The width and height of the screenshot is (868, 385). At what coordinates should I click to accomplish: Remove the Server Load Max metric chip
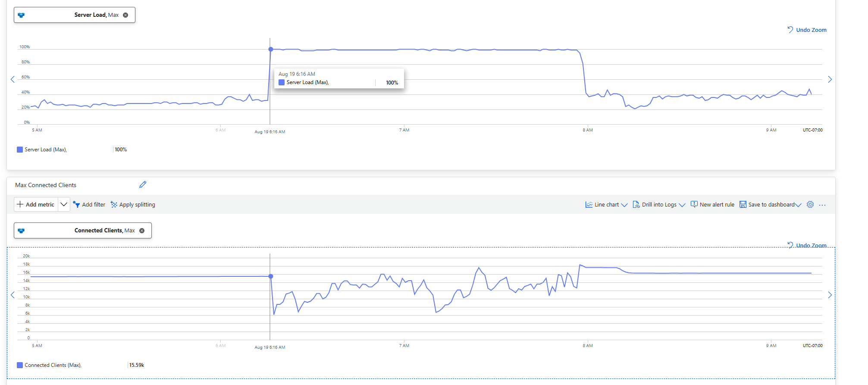click(x=125, y=15)
